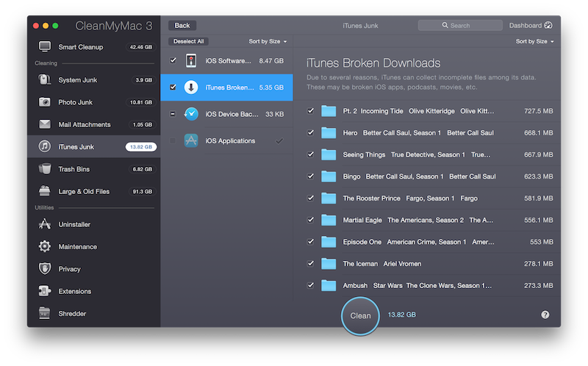588x366 pixels.
Task: Click the Dashboard gauge icon
Action: pyautogui.click(x=548, y=26)
